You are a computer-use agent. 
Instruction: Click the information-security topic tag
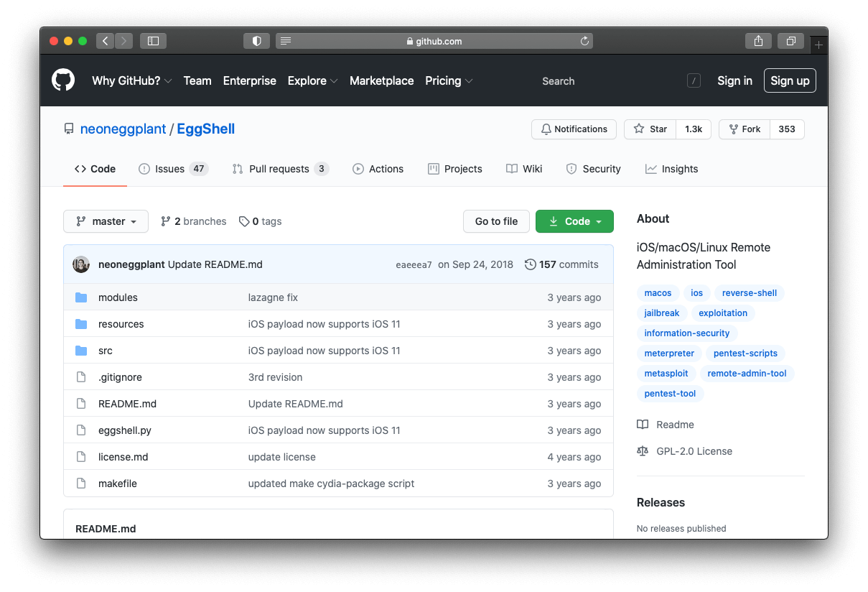pos(687,333)
